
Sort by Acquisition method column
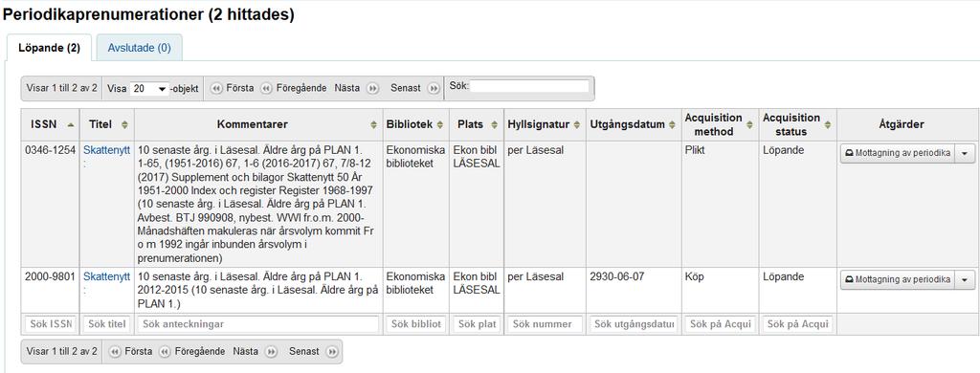(x=721, y=124)
